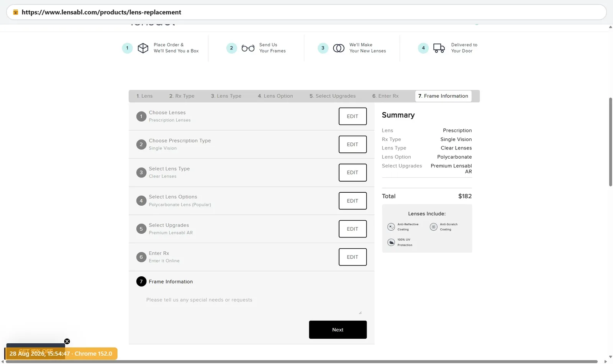Viewport: 613px width, 364px height.
Task: Click the glasses icon for Send Us Your Frames
Action: click(x=248, y=48)
